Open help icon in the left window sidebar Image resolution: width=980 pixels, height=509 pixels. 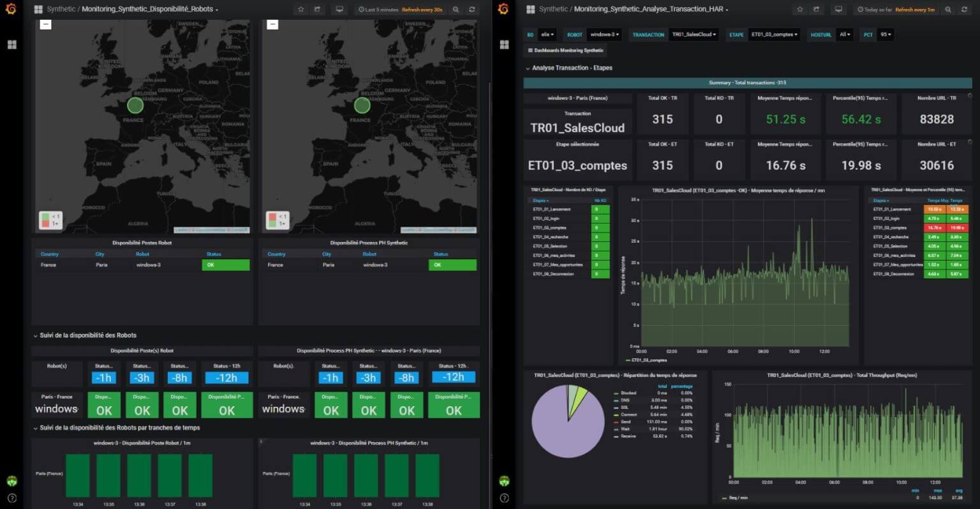11,498
